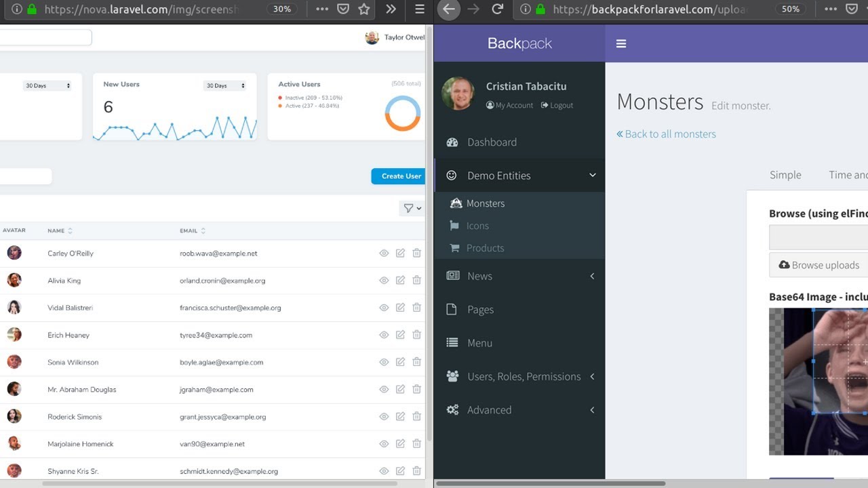View Shyanne Kris Sr. eye icon

pos(384,471)
